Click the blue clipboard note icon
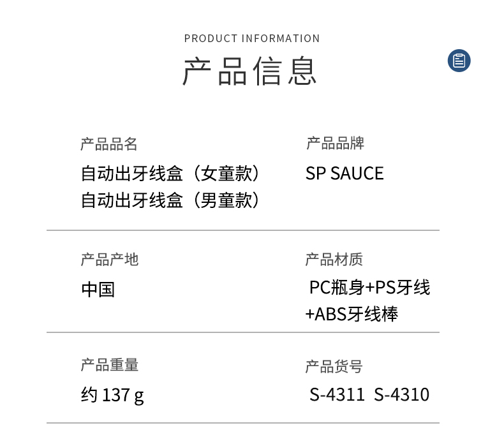This screenshot has width=504, height=444. 459,61
